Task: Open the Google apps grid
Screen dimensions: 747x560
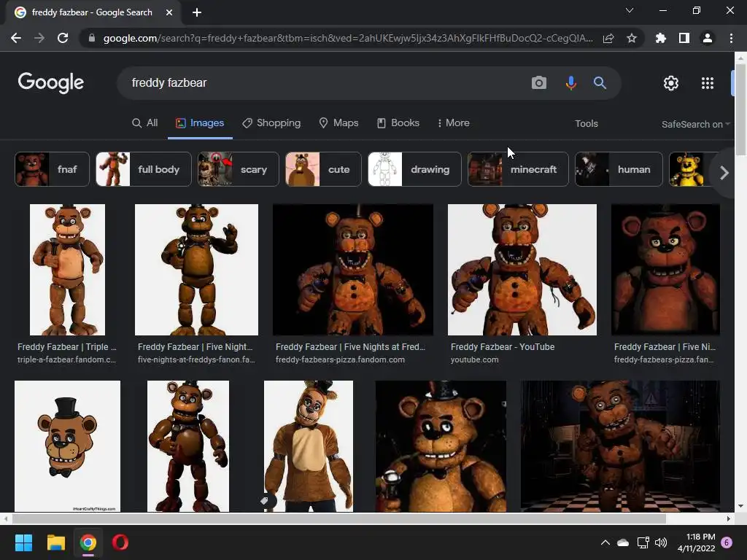Action: [x=708, y=83]
